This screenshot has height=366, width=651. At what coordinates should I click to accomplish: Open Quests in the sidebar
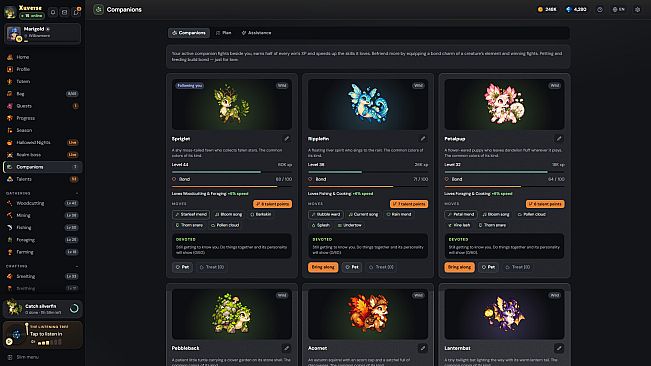coord(42,106)
